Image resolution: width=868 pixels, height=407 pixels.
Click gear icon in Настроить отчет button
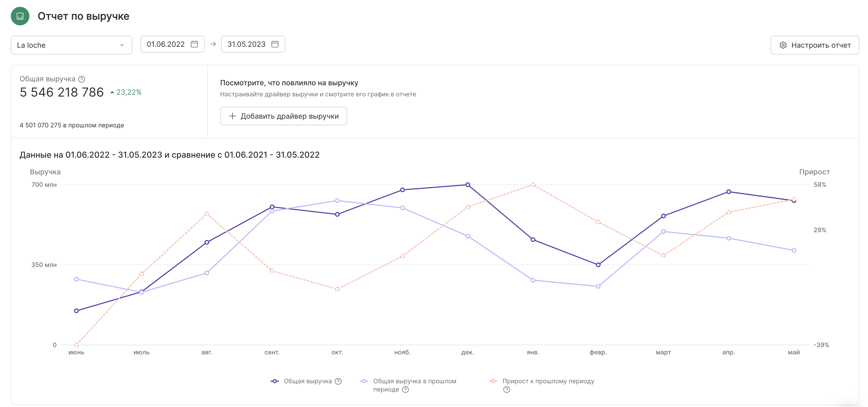783,45
